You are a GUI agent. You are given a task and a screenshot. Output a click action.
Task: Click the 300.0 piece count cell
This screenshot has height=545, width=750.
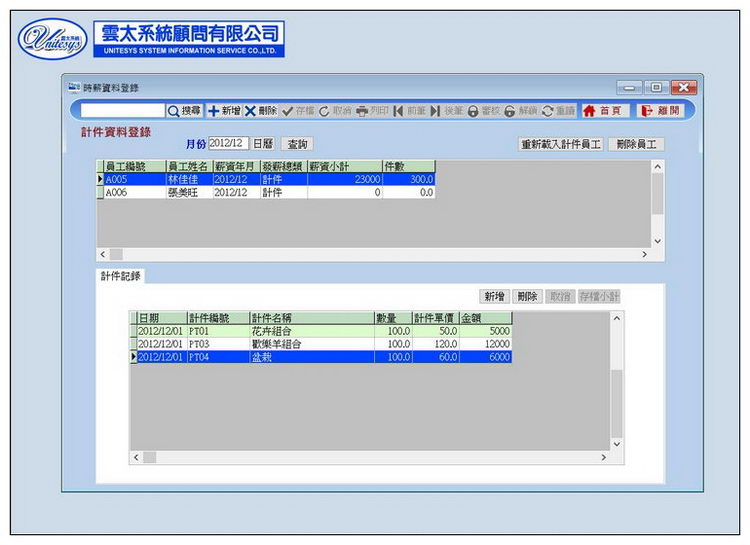pos(408,179)
